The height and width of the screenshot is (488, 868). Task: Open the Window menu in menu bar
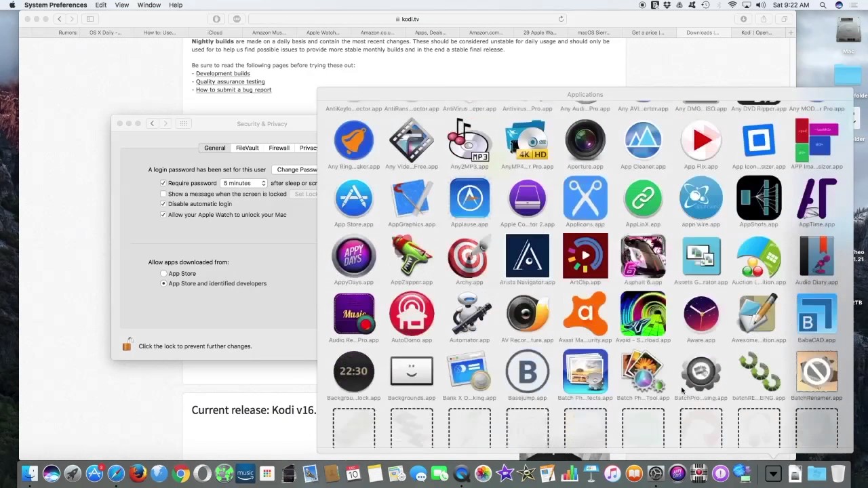[149, 5]
